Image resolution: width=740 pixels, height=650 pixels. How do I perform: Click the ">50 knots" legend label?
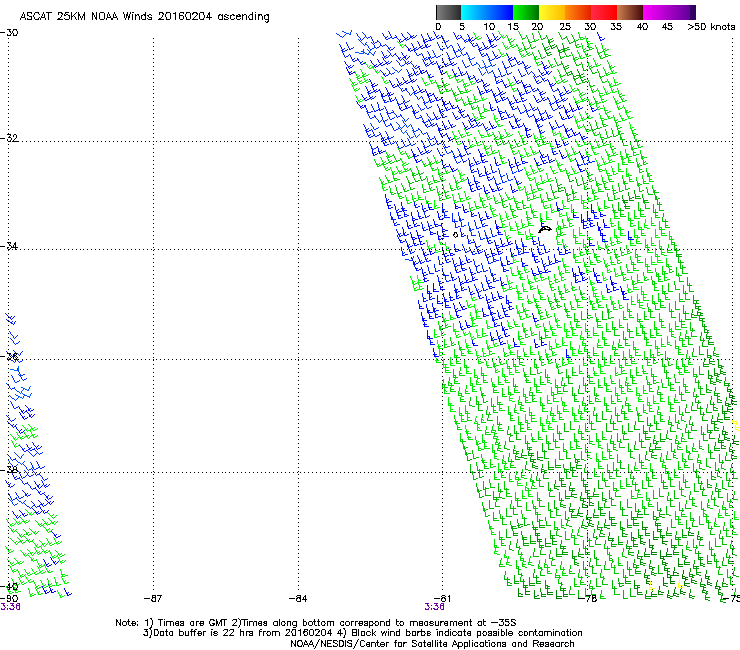click(711, 27)
